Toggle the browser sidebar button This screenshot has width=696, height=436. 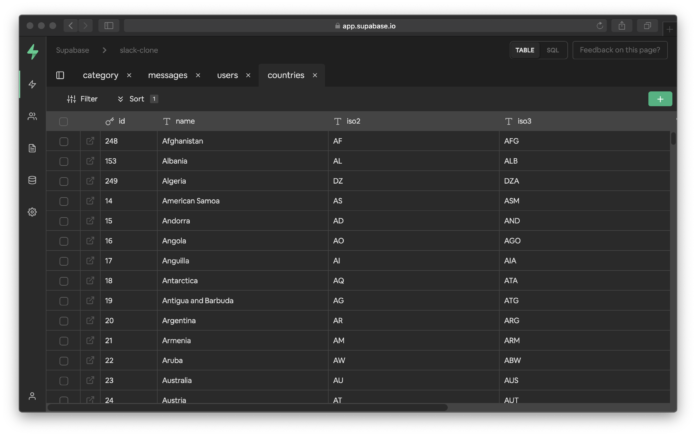coord(109,26)
